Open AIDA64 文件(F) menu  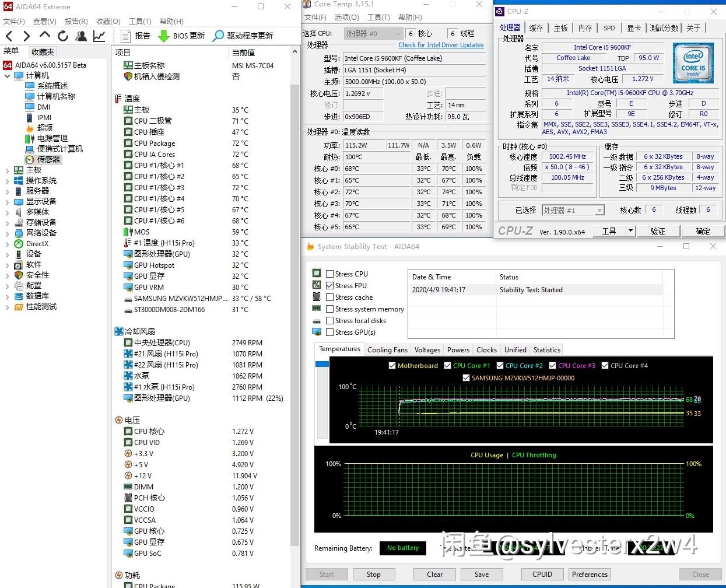pos(14,21)
